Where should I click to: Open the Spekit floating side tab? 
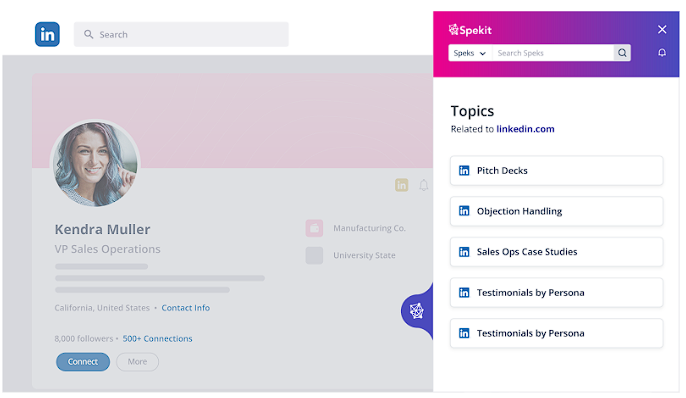[417, 311]
